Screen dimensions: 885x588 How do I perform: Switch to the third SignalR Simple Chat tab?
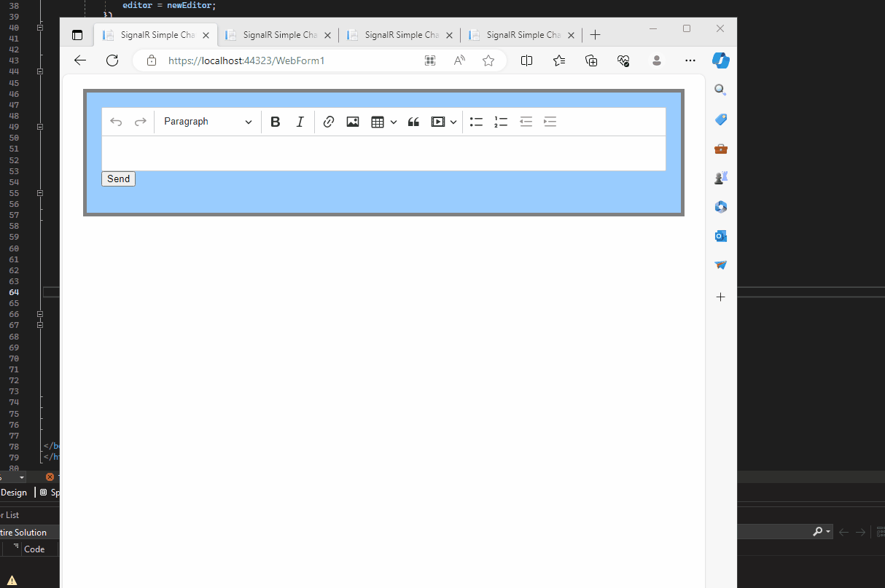tap(399, 35)
